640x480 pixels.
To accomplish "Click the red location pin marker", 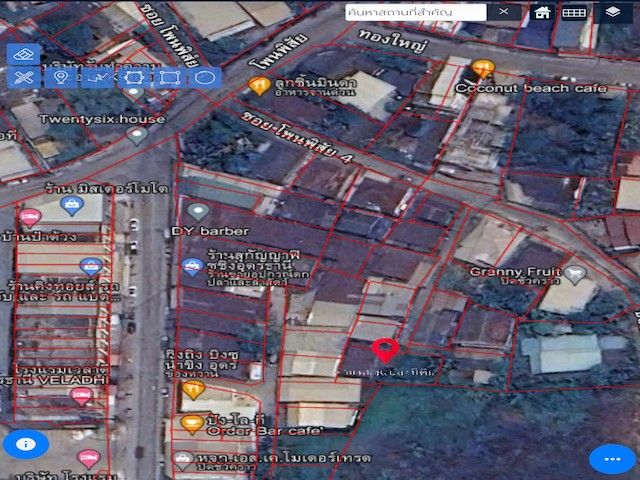I will pos(385,350).
